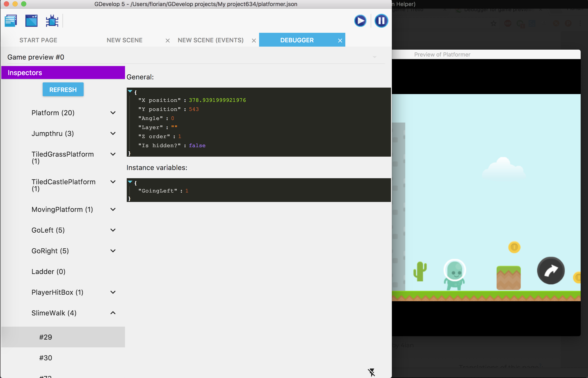Viewport: 588px width, 378px height.
Task: Click the Is hidden false value
Action: 197,146
